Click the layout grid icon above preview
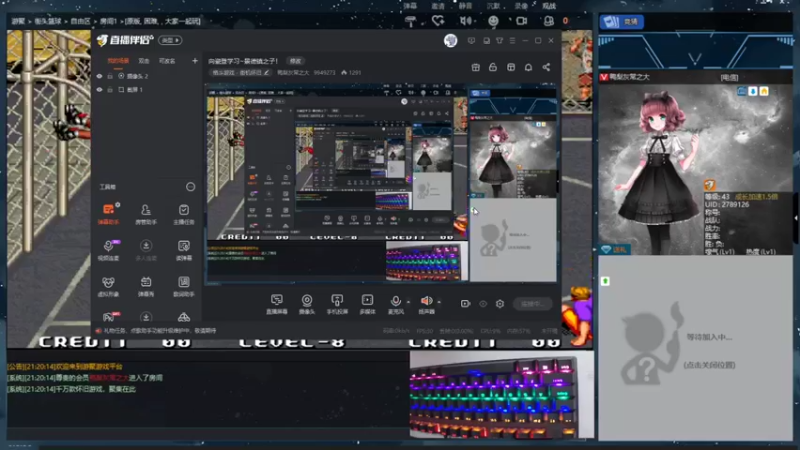The width and height of the screenshot is (800, 450). [x=511, y=67]
